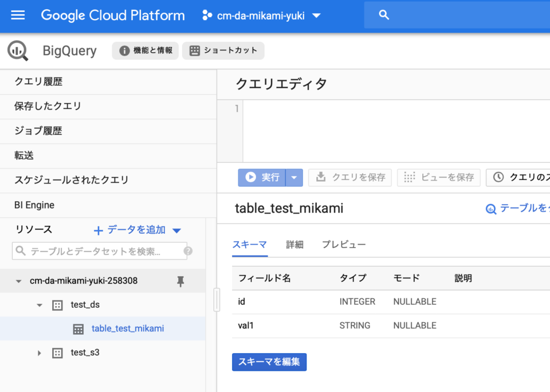
Task: Click the BigQuery magnifier logo icon
Action: coord(17,50)
